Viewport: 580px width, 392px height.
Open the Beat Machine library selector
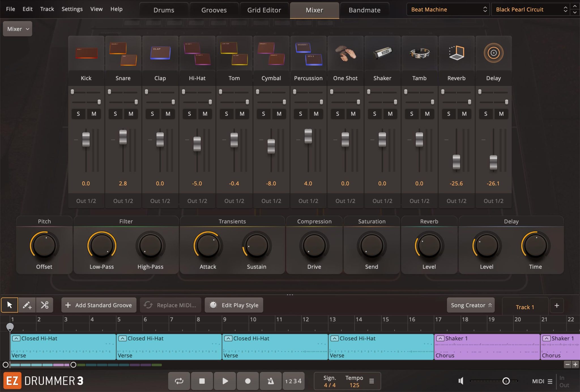449,9
